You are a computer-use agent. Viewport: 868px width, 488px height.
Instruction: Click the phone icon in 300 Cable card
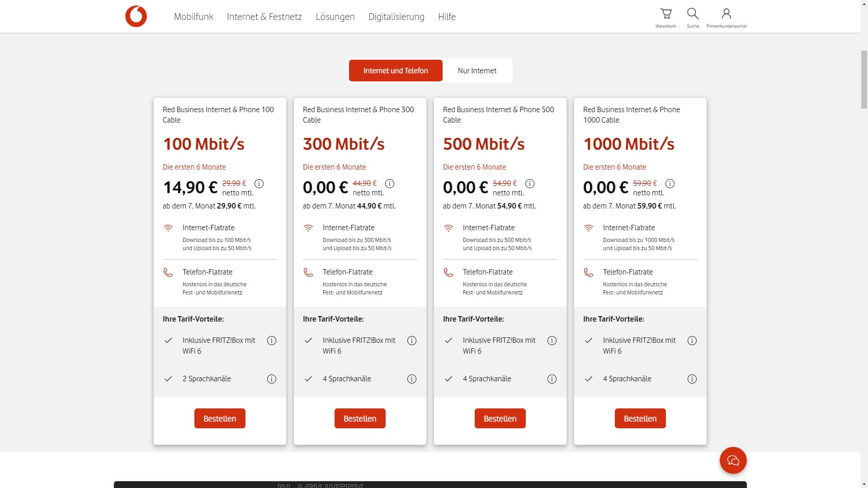tap(308, 272)
